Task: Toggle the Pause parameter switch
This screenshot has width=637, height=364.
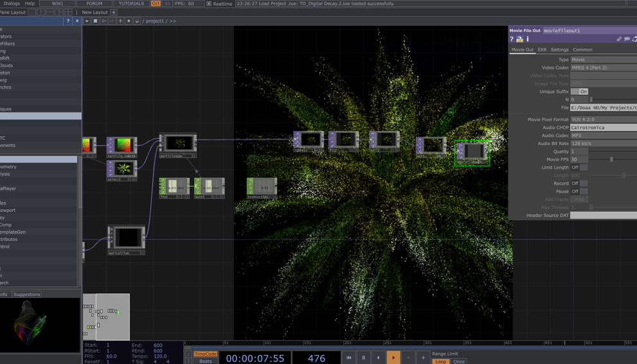Action: click(579, 191)
